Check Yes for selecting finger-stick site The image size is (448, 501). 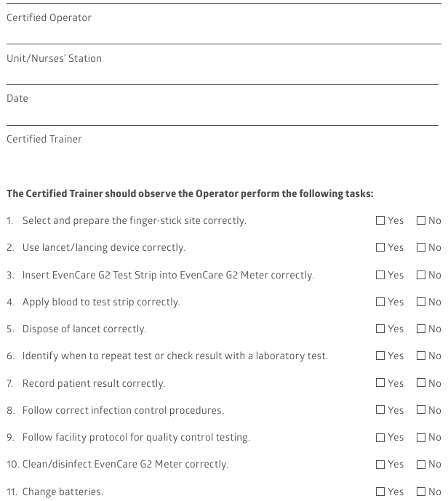(380, 220)
